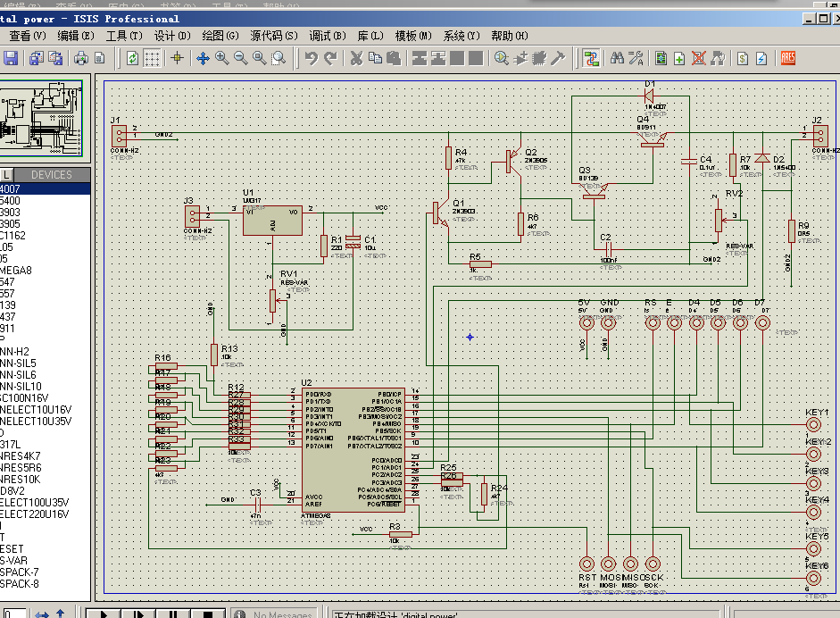The width and height of the screenshot is (840, 618).
Task: Cut selection with the scissors icon
Action: pos(356,58)
